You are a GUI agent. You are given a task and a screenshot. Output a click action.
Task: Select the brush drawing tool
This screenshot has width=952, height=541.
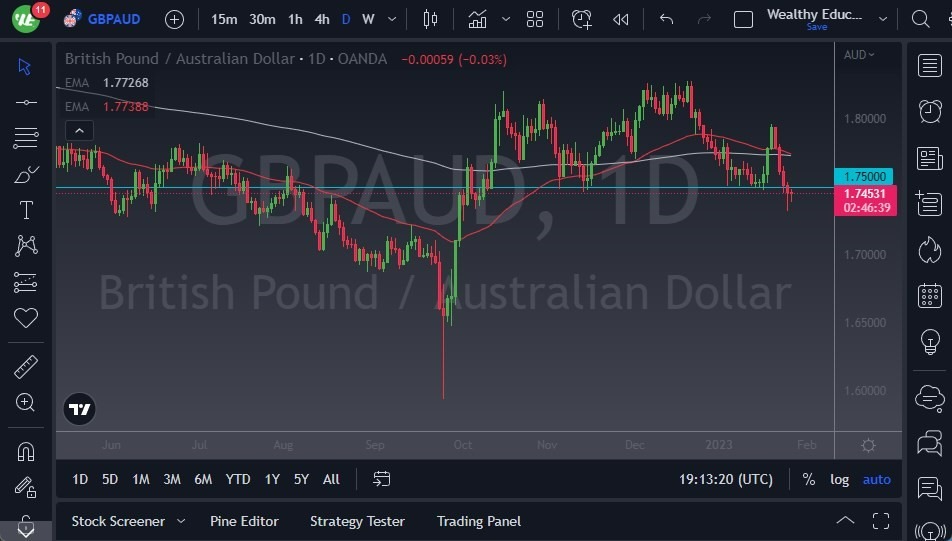click(26, 174)
